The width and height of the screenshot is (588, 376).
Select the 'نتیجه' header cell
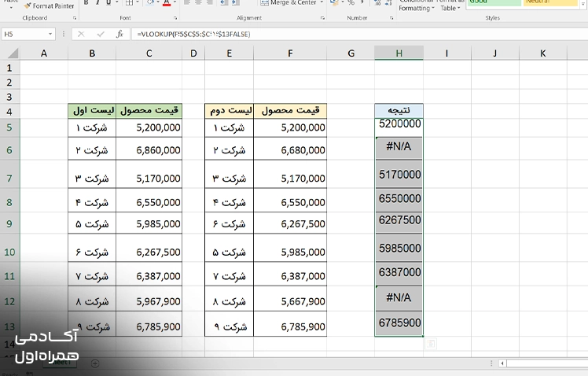pos(399,111)
